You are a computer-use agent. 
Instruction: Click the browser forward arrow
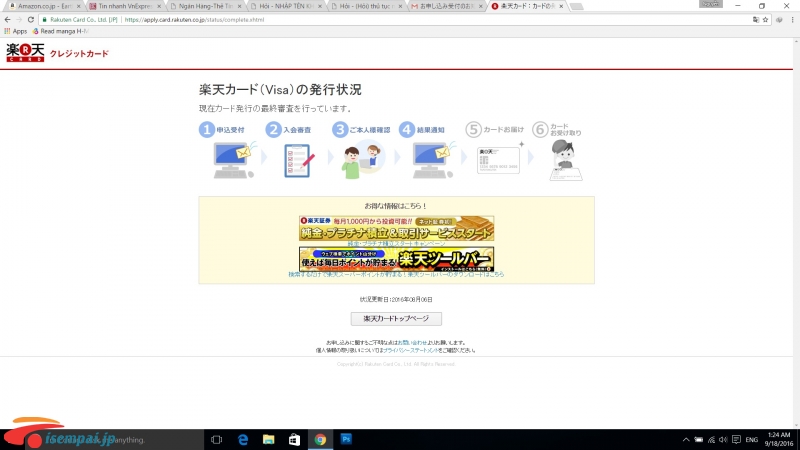(x=19, y=19)
